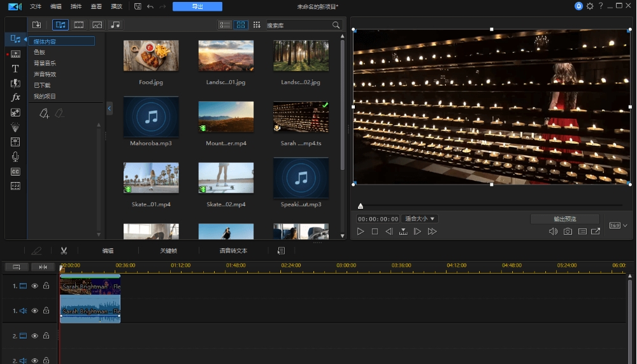Open the 插件 menu
637x364 pixels.
point(76,6)
